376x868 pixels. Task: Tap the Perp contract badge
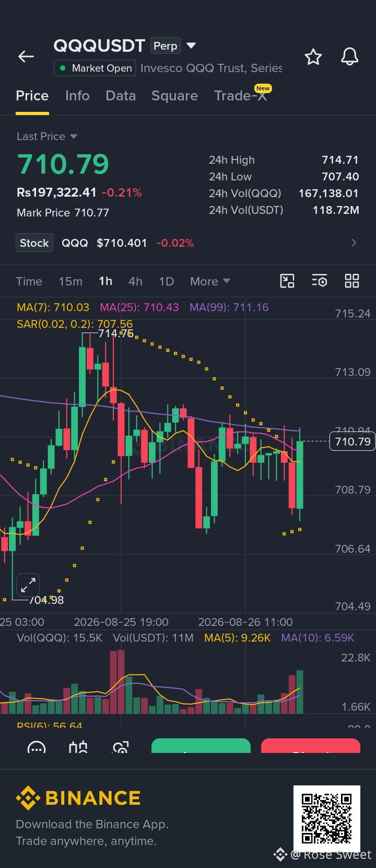click(x=165, y=45)
